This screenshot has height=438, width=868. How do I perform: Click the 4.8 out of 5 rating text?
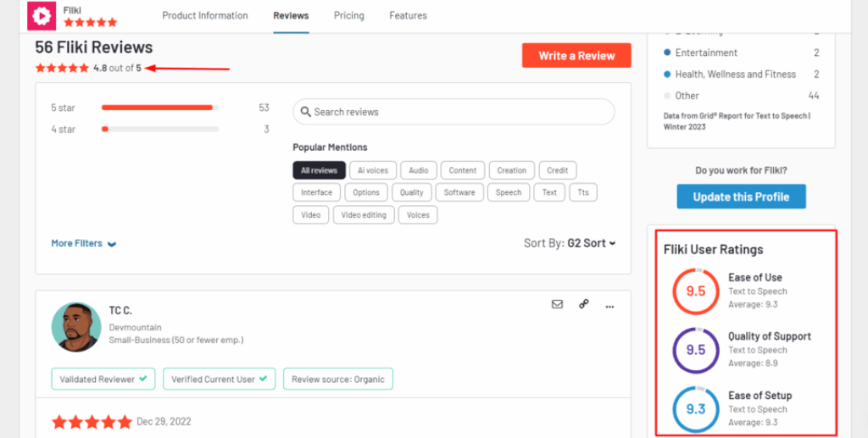click(117, 68)
